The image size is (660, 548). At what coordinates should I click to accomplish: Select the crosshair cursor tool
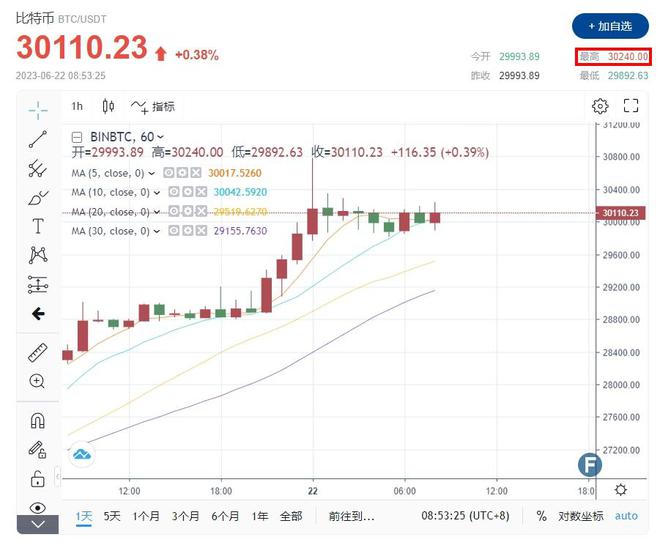(x=38, y=109)
